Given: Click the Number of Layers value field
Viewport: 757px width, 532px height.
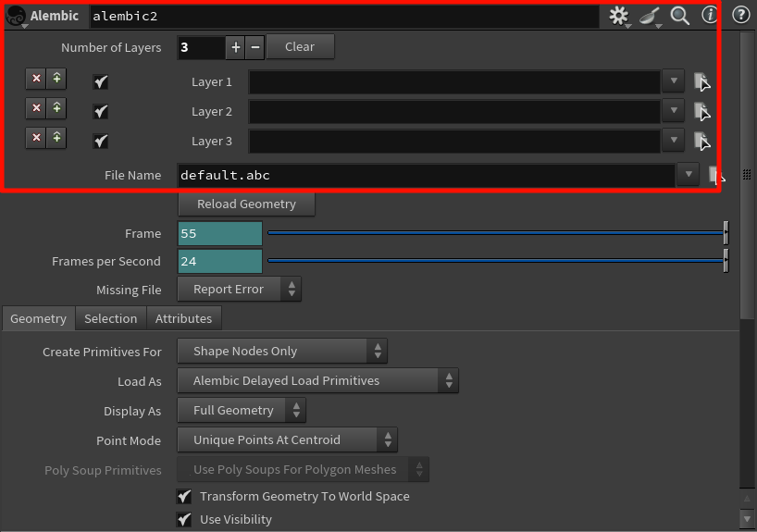Looking at the screenshot, I should coord(201,47).
